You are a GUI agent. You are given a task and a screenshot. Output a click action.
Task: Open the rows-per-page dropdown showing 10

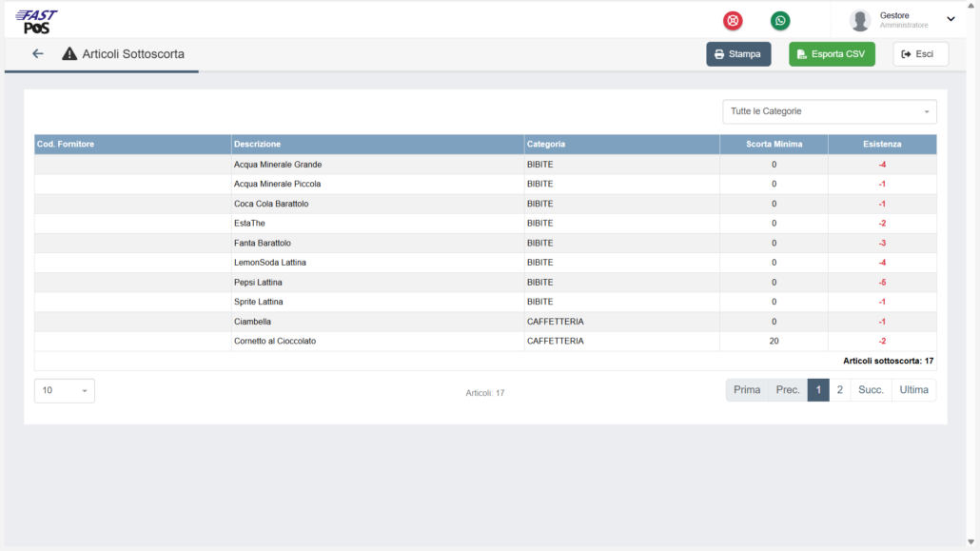[65, 390]
